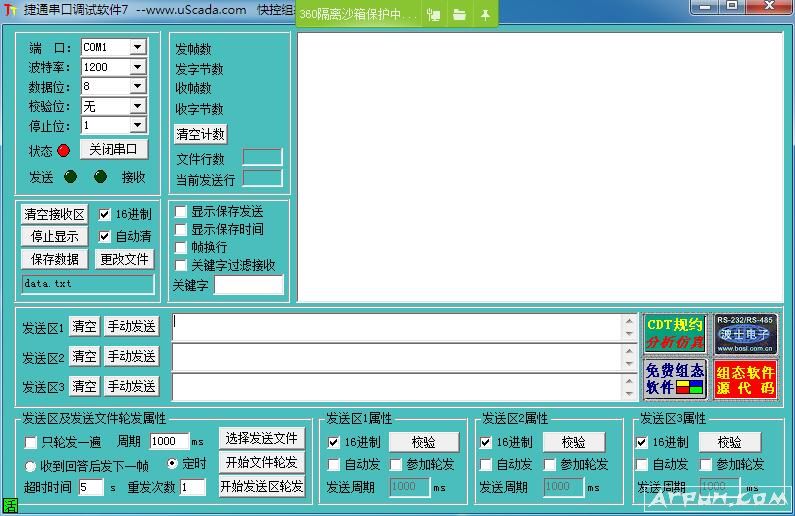This screenshot has width=795, height=516.
Task: Click the 免费组态软件 banner icon
Action: 675,379
